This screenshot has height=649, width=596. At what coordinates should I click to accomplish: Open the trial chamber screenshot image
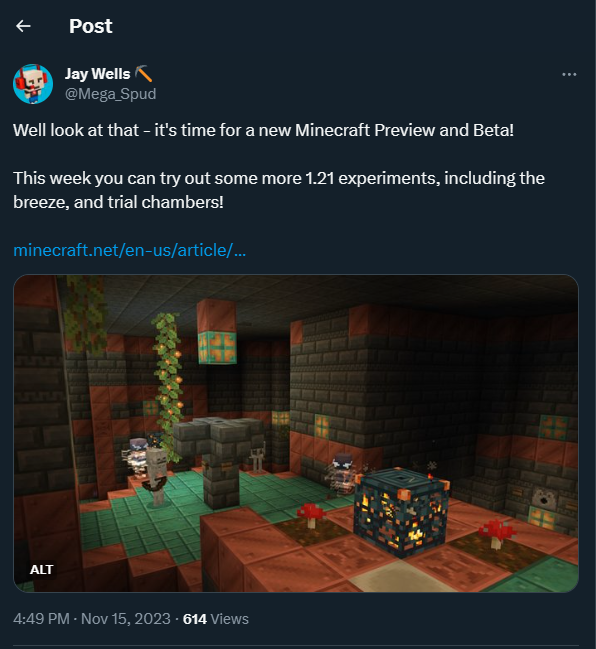[296, 433]
